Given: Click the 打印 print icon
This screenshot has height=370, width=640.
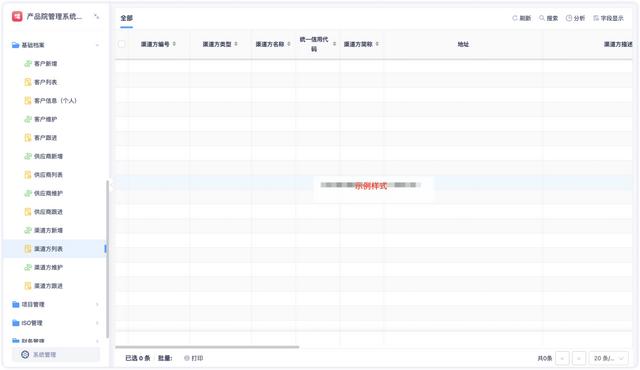Looking at the screenshot, I should click(187, 358).
